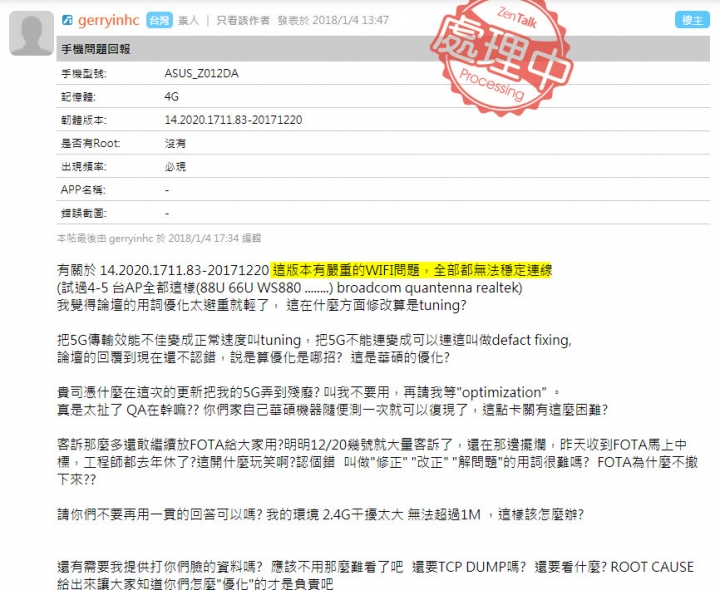Image resolution: width=720 pixels, height=590 pixels.
Task: Open gerryinhc's user profile link
Action: [108, 20]
